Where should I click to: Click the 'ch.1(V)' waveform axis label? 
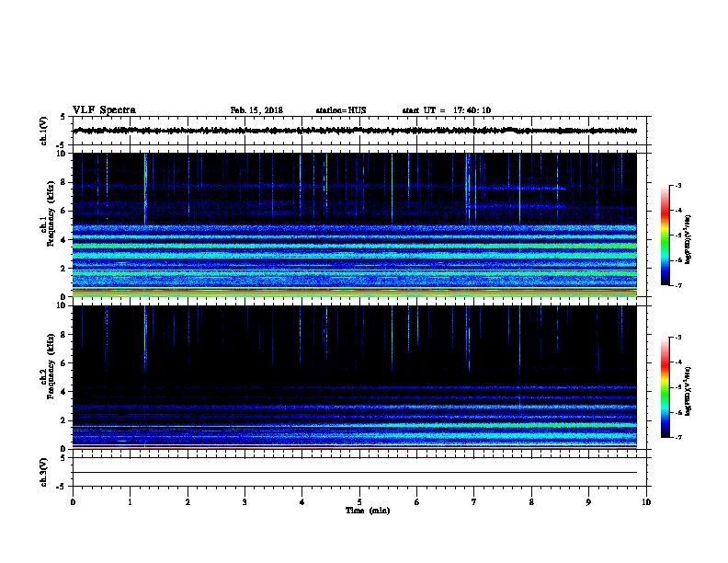pos(44,131)
